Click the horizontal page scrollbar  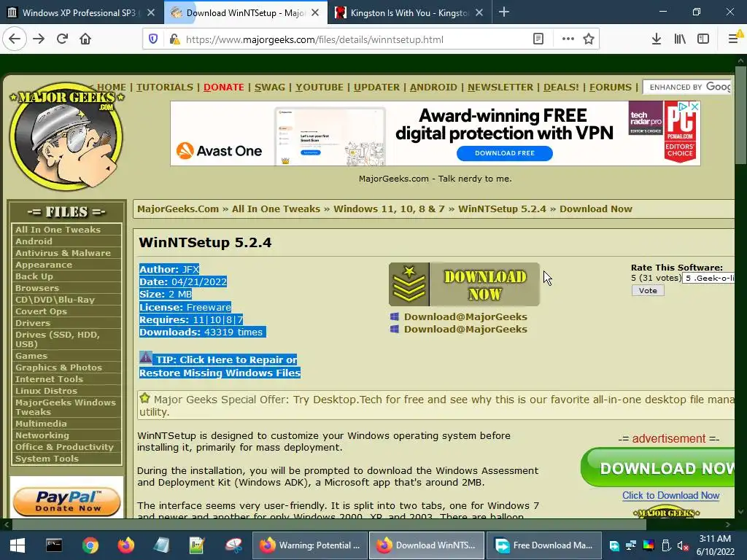329,524
